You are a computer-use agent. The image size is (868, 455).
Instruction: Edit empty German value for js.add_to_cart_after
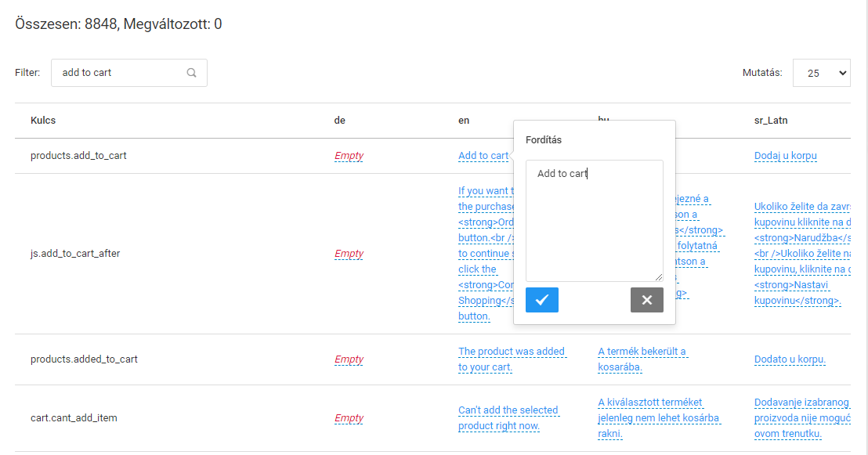coord(349,254)
